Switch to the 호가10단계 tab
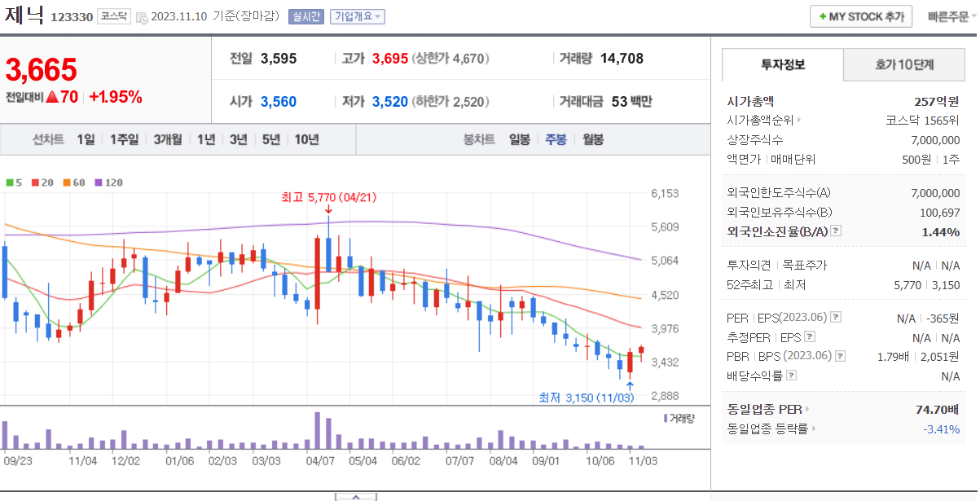This screenshot has width=980, height=501. point(904,64)
